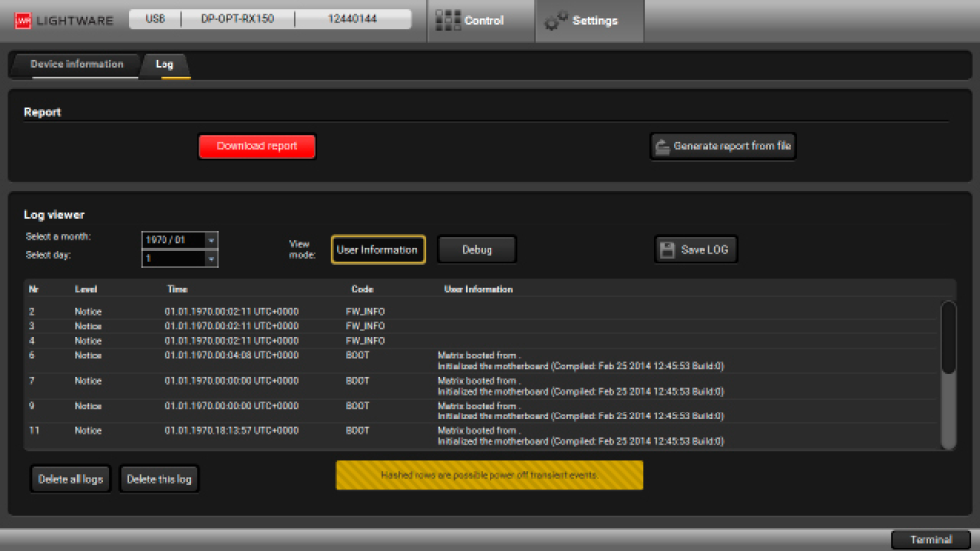Click the USB connection label
The width and height of the screenshot is (980, 551).
point(155,19)
